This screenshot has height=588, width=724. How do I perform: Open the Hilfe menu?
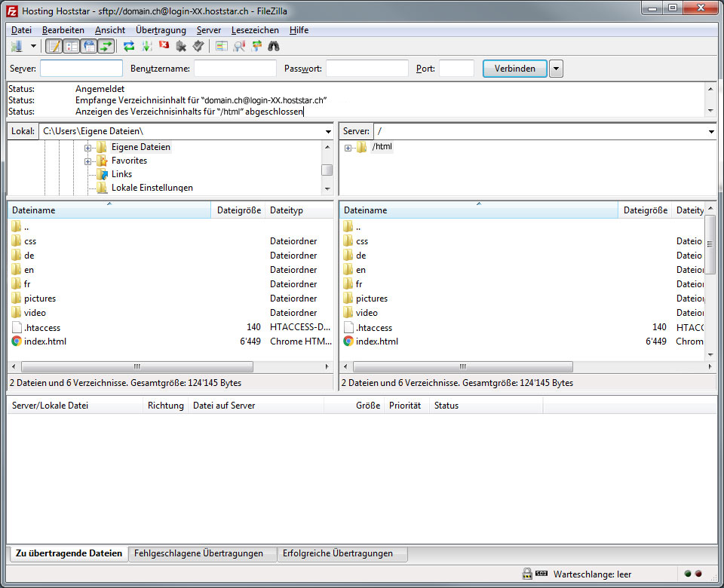pyautogui.click(x=299, y=30)
